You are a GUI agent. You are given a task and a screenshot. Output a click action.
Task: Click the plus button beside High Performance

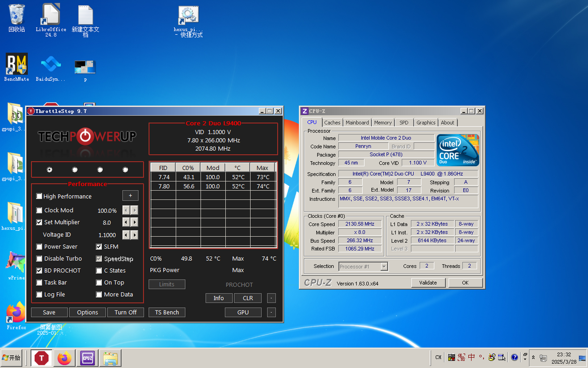tap(130, 196)
